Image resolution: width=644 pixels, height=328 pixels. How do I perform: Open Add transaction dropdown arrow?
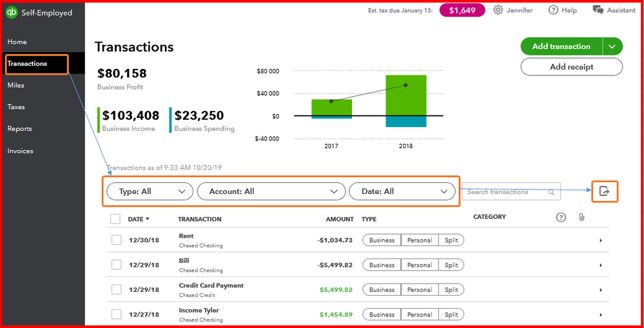(x=612, y=46)
